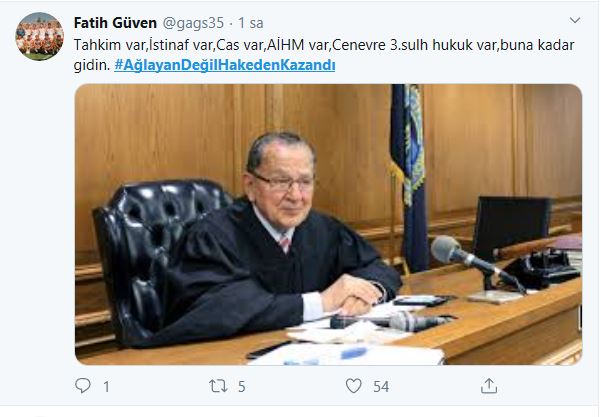Retweet the post using the arrows icon
Viewport: 601px width, 417px height.
(x=218, y=386)
